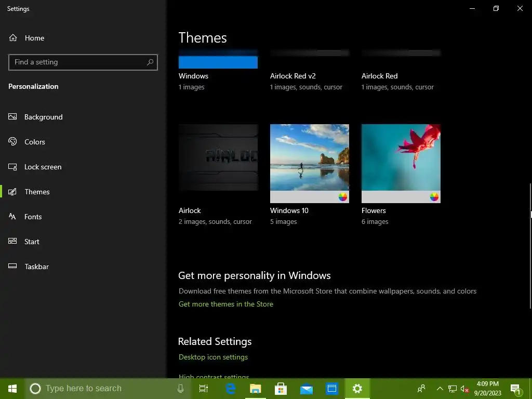Click the Settings page vertical scrollbar
The height and width of the screenshot is (399, 532).
pos(530,246)
